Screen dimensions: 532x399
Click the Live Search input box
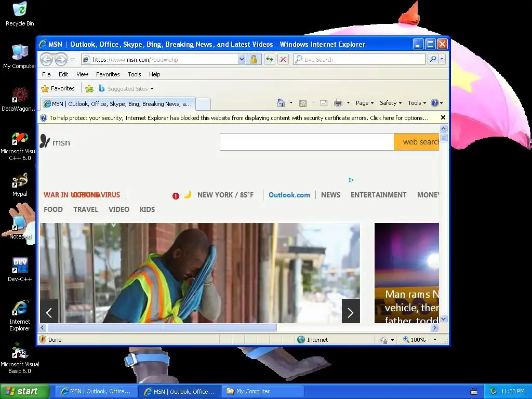pyautogui.click(x=359, y=59)
